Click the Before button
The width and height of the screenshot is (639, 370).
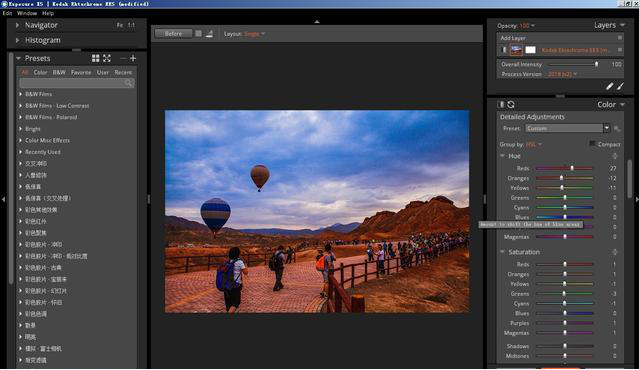[x=173, y=34]
